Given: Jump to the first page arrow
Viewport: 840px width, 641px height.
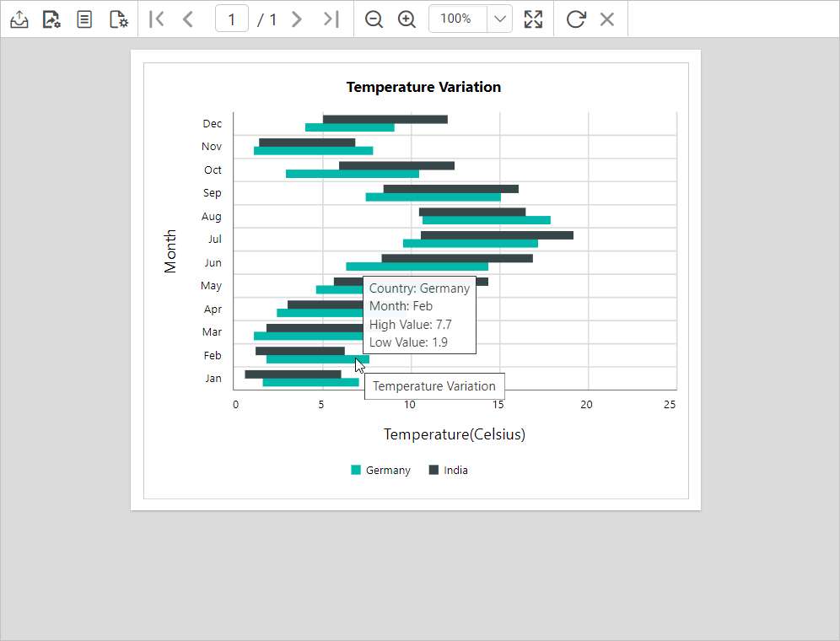Looking at the screenshot, I should 156,19.
